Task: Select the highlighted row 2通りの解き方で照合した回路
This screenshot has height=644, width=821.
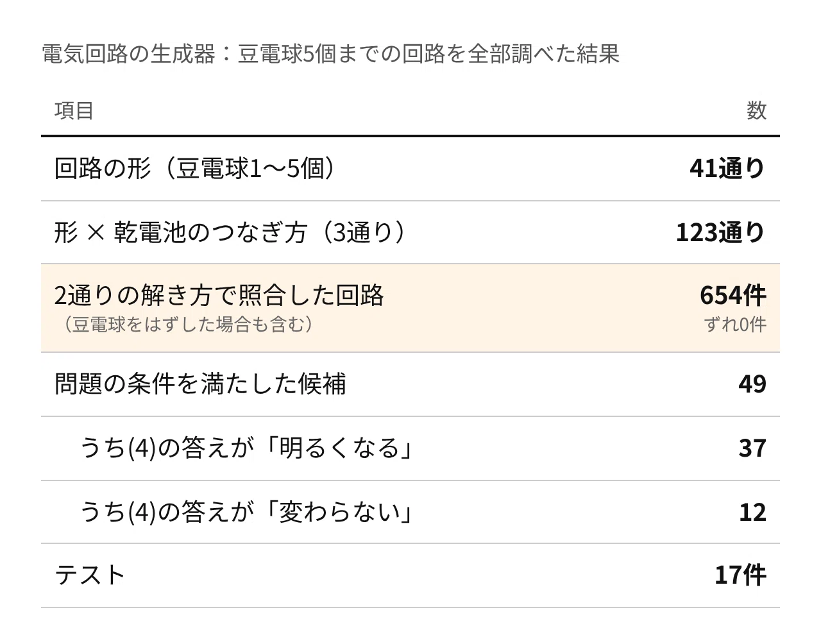Action: (x=410, y=308)
